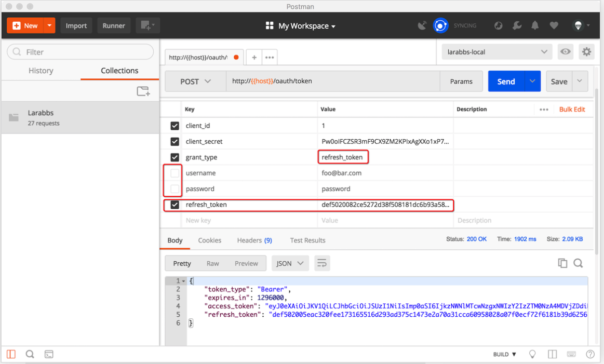Open the new window icon dropdown
The height and width of the screenshot is (364, 604).
[x=147, y=25]
